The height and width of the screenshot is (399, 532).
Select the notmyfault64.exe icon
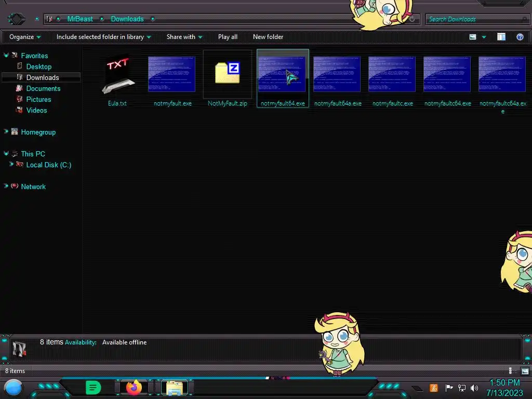coord(282,74)
